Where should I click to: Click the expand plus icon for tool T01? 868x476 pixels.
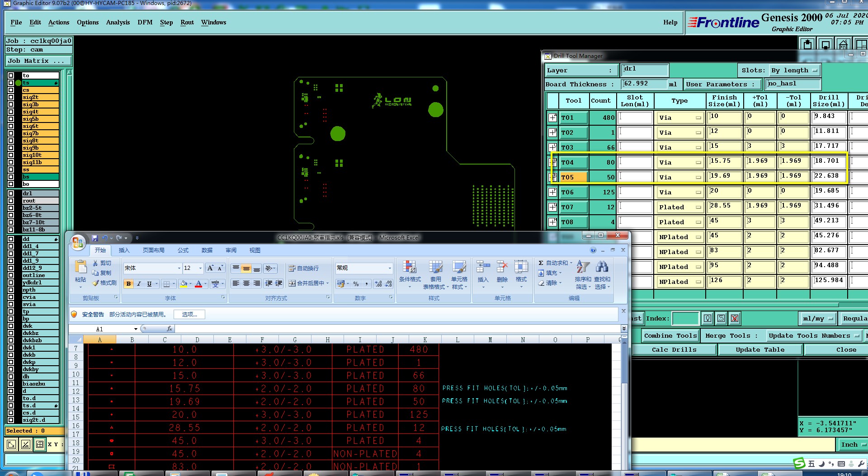click(552, 118)
